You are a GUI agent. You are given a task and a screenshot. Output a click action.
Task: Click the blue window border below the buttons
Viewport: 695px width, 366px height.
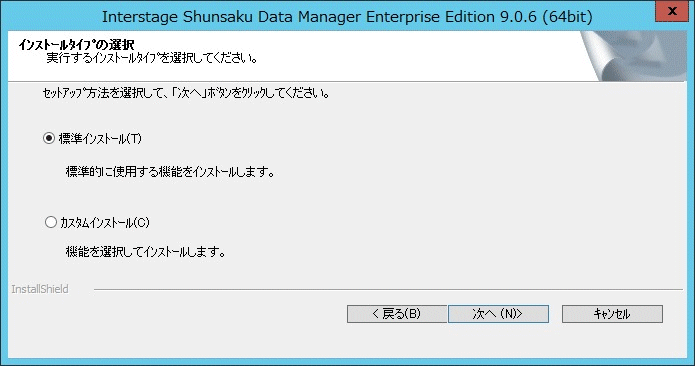(348, 362)
